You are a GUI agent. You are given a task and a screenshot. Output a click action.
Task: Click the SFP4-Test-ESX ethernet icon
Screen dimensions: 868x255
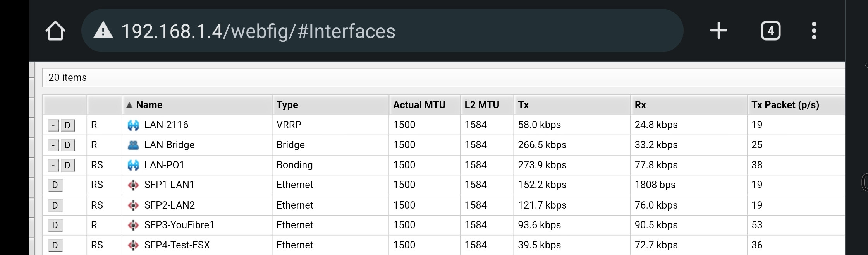pyautogui.click(x=133, y=245)
